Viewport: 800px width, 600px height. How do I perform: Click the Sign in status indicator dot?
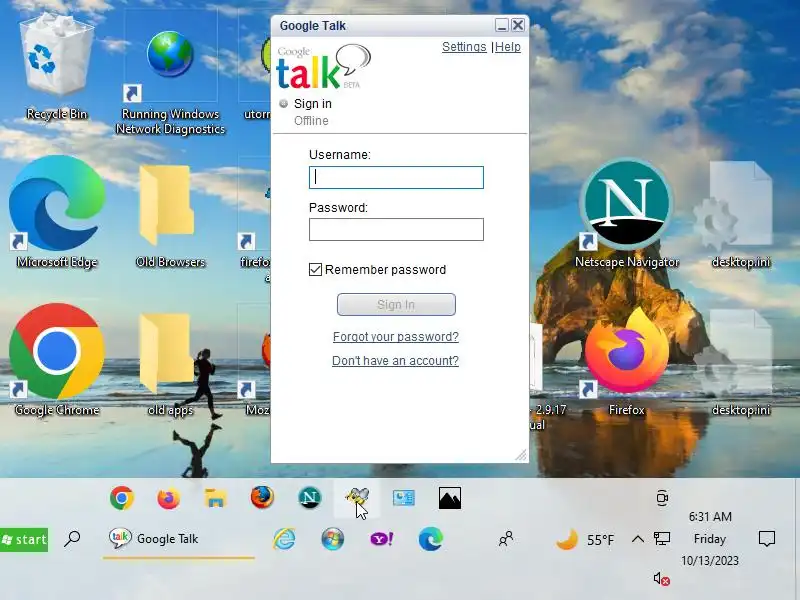284,104
